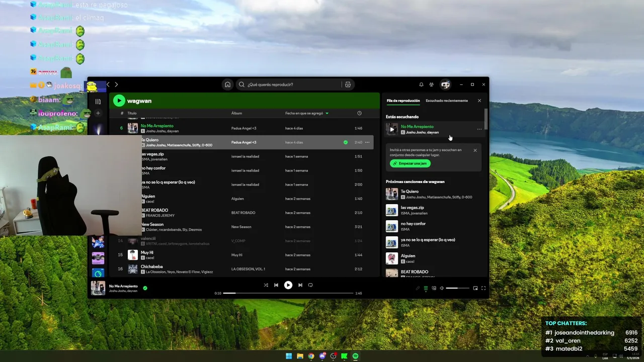This screenshot has width=644, height=362.
Task: Open more options for the now-playing queue item
Action: [479, 129]
